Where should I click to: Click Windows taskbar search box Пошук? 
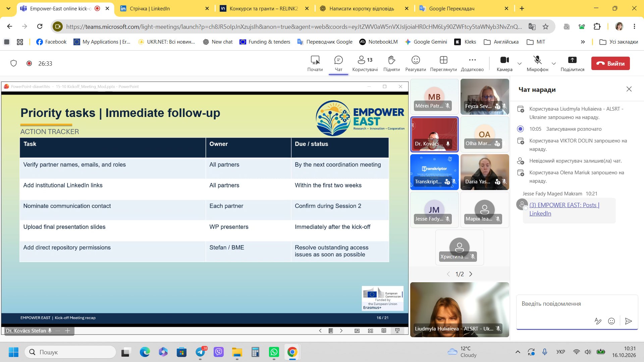pos(70,352)
